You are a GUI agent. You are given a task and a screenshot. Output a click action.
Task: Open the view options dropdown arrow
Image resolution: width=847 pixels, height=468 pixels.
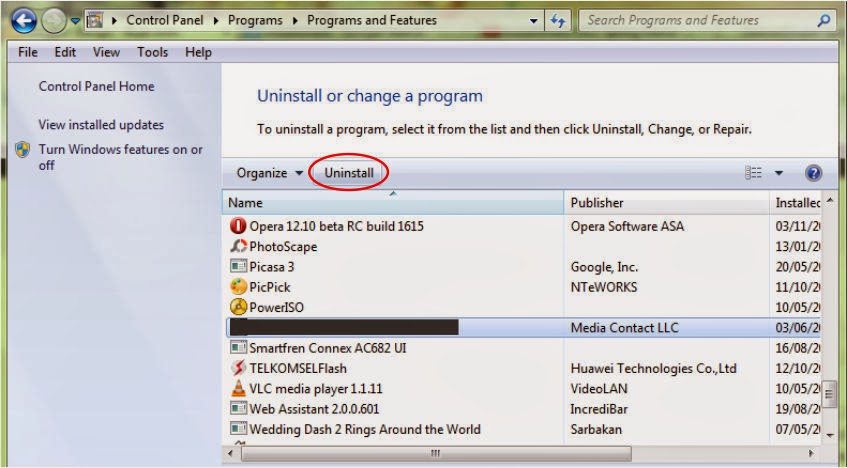tap(779, 173)
